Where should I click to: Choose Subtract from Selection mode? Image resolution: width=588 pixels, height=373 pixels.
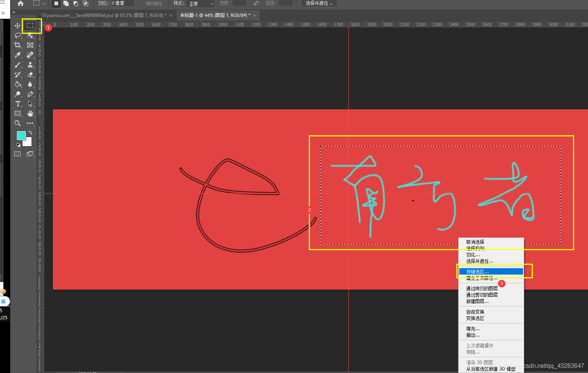[x=76, y=3]
